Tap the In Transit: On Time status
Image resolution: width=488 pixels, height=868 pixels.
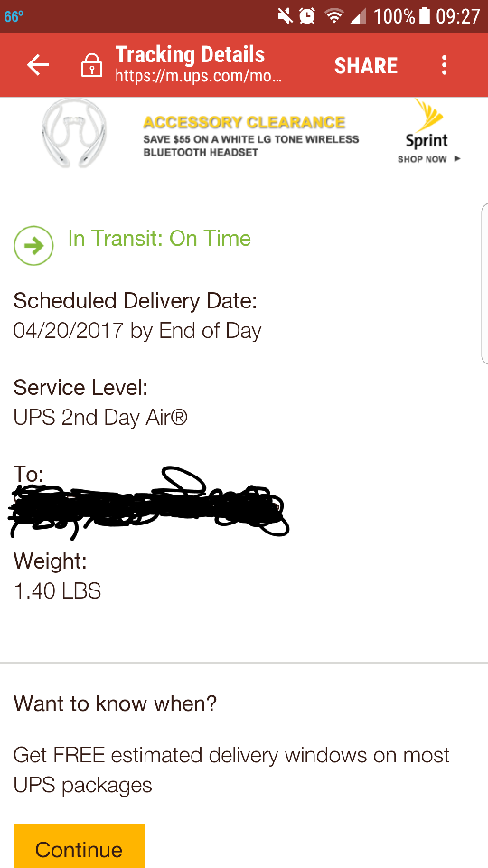[x=159, y=238]
